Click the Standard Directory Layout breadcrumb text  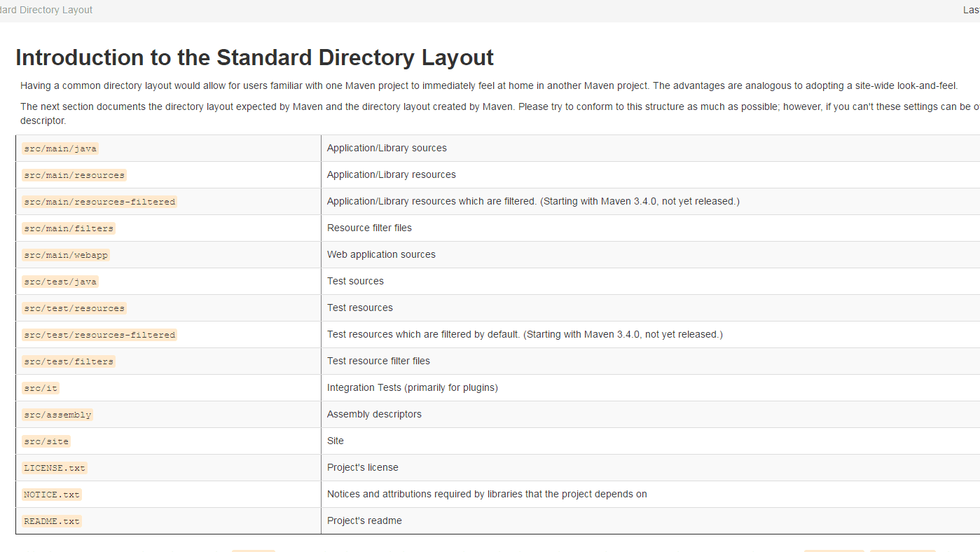pyautogui.click(x=46, y=10)
